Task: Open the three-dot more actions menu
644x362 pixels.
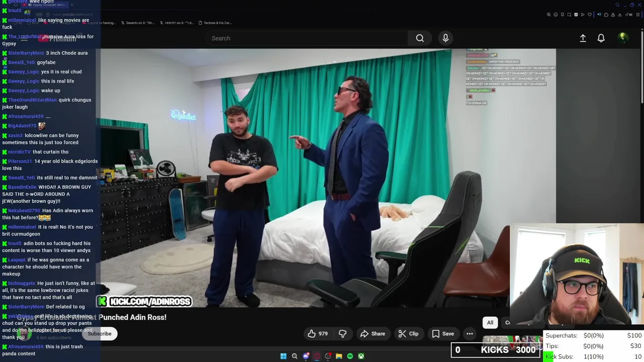Action: [x=469, y=334]
